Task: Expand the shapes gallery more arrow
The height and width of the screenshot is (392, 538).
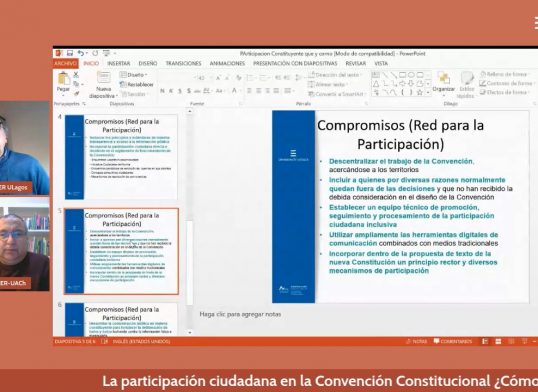Action: coord(428,93)
